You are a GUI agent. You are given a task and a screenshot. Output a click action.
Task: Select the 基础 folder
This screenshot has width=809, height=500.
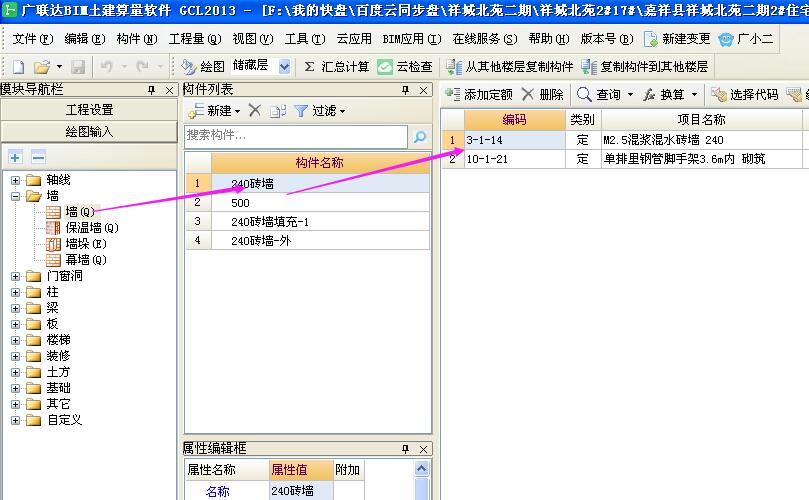coord(58,388)
